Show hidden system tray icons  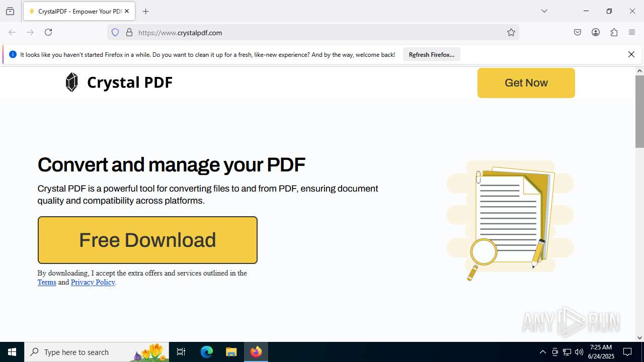tap(542, 352)
